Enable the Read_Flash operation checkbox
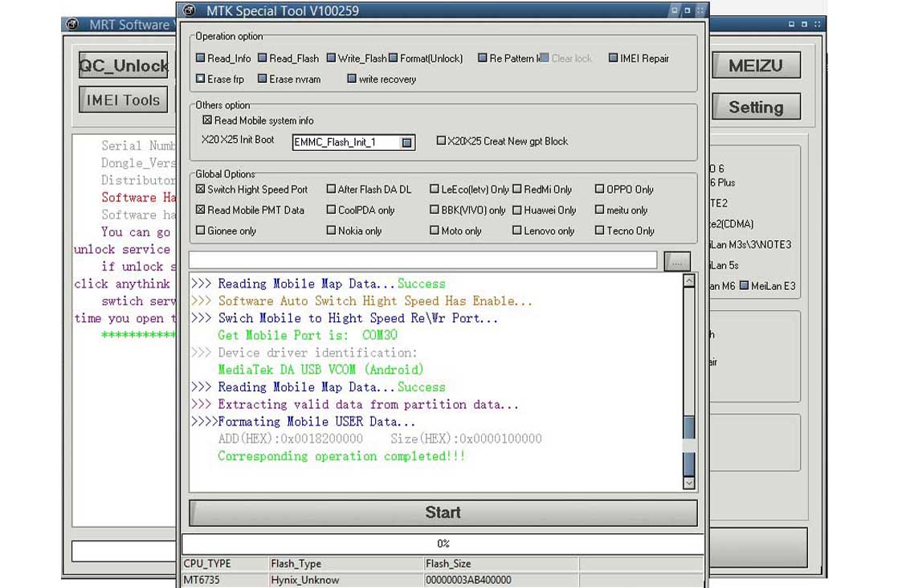 [x=263, y=58]
